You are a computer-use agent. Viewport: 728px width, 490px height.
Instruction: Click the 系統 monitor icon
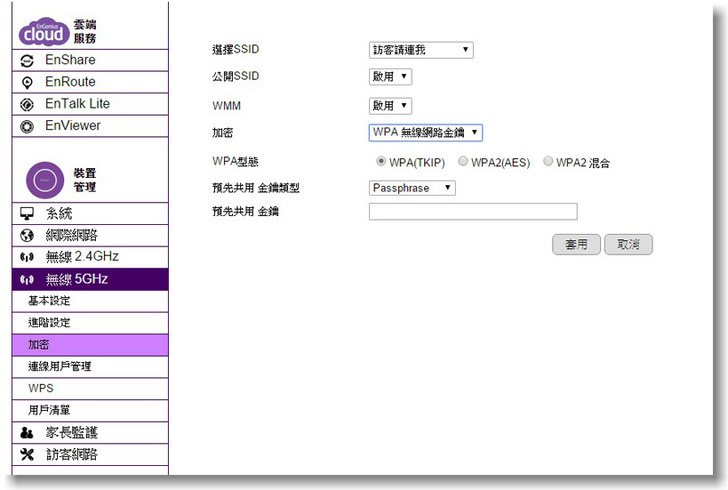(x=27, y=214)
